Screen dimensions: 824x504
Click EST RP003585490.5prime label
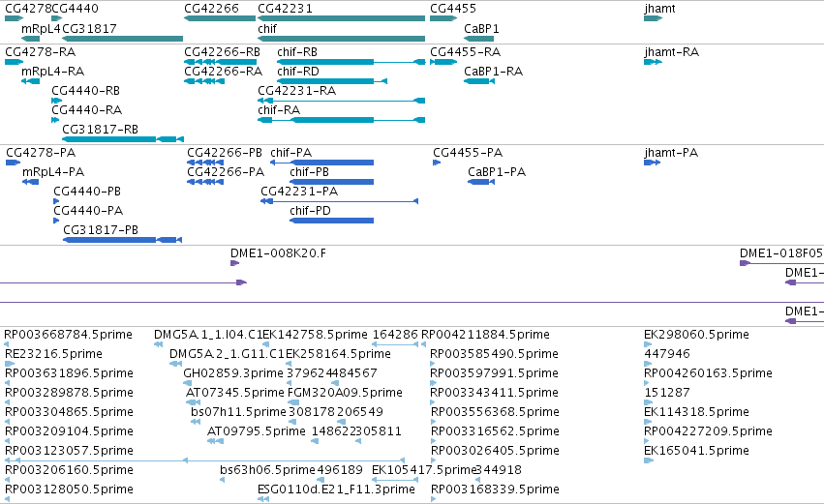pyautogui.click(x=494, y=354)
